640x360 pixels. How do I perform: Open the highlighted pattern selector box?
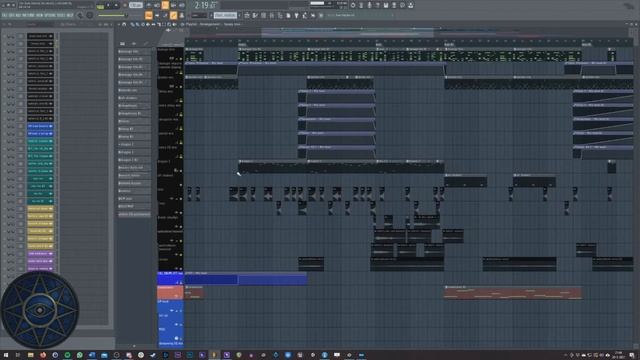[225, 15]
